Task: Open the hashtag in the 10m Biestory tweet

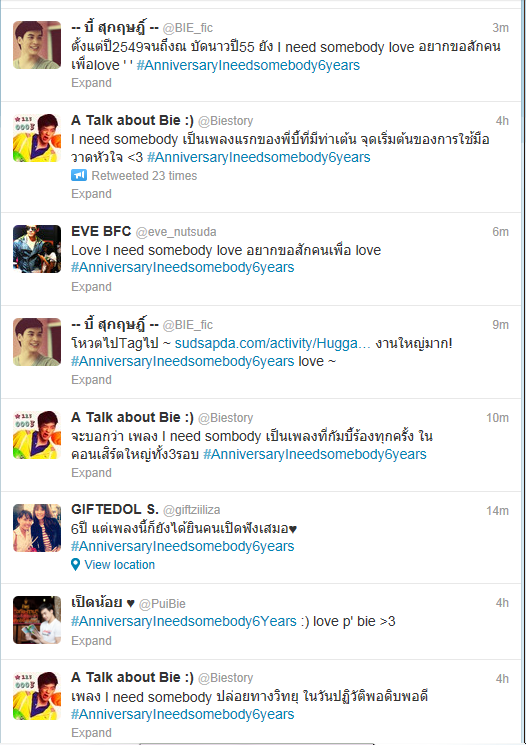Action: pyautogui.click(x=315, y=454)
